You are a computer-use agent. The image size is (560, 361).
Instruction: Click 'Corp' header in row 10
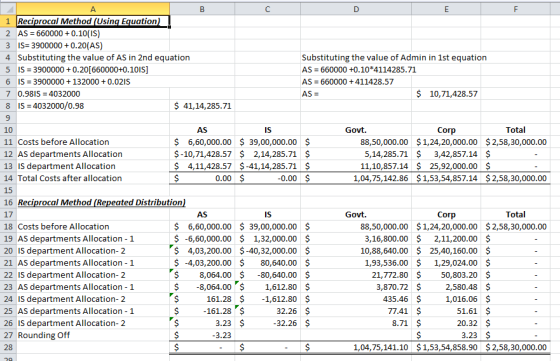point(446,130)
